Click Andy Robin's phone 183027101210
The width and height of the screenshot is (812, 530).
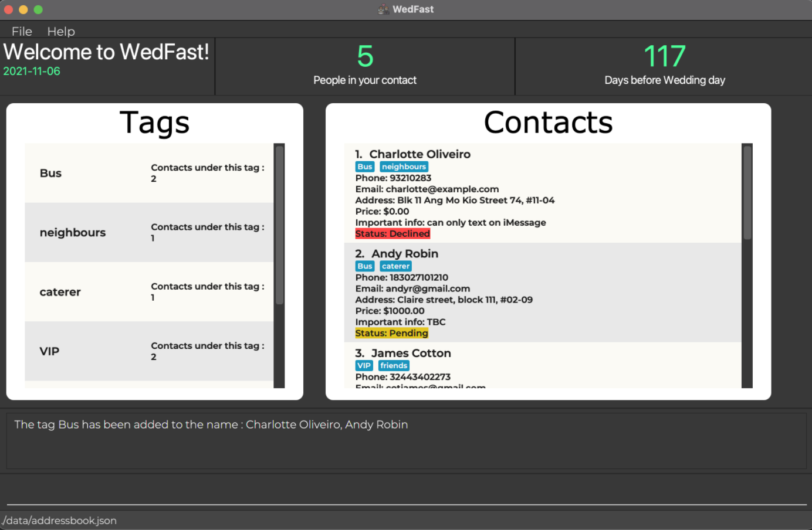(x=419, y=277)
